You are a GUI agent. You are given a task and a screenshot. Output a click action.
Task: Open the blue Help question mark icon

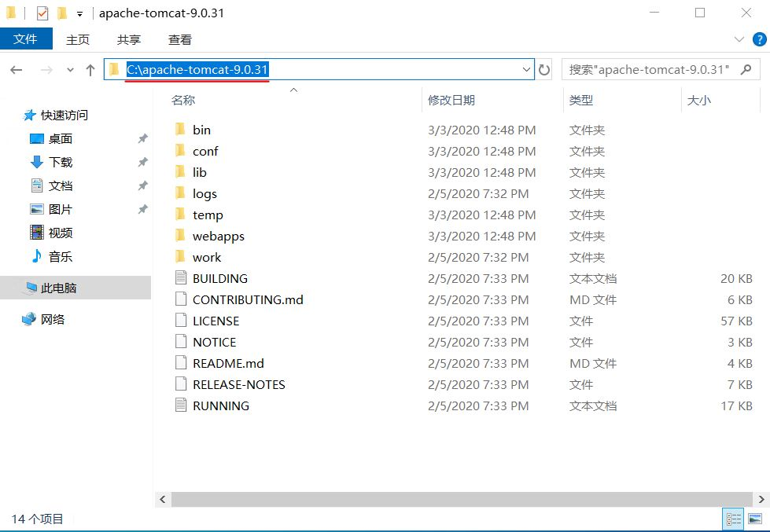759,39
